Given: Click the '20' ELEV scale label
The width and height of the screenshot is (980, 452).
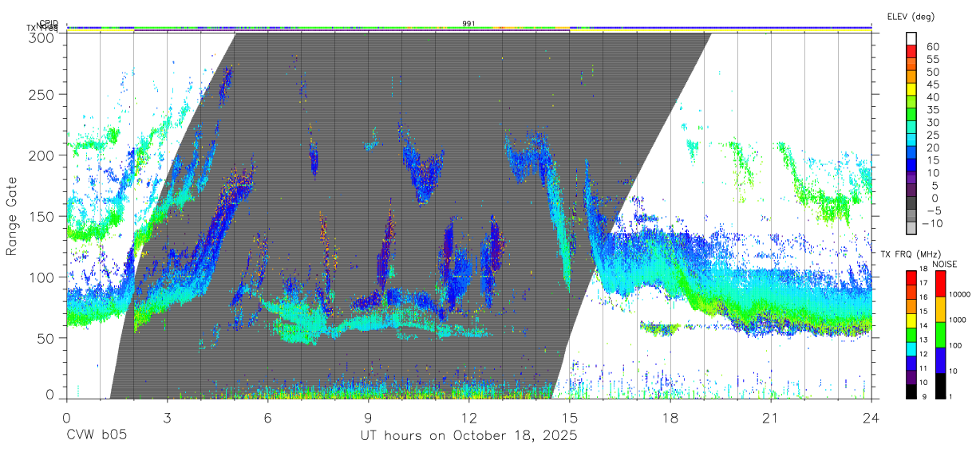Looking at the screenshot, I should click(931, 147).
